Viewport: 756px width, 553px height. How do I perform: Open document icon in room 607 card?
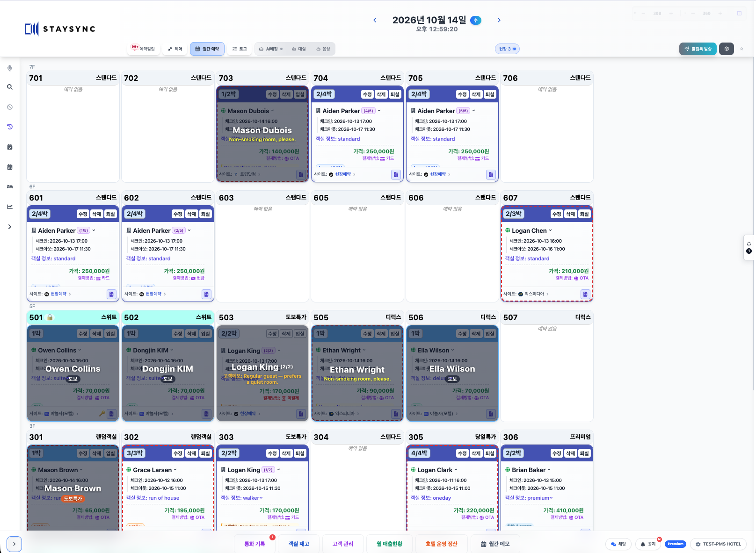tap(585, 294)
